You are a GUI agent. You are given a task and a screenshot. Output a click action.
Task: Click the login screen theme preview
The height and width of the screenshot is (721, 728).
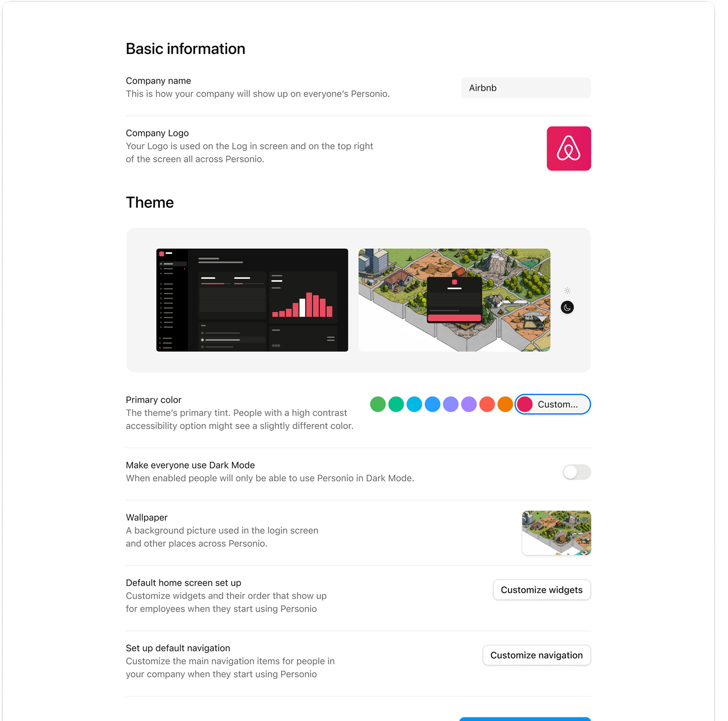pos(454,300)
